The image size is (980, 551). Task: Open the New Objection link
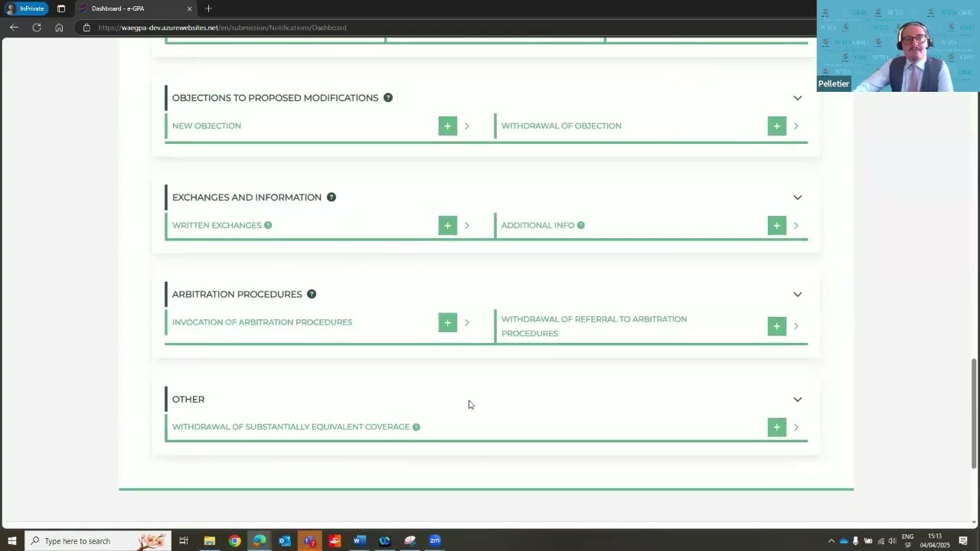pyautogui.click(x=207, y=126)
